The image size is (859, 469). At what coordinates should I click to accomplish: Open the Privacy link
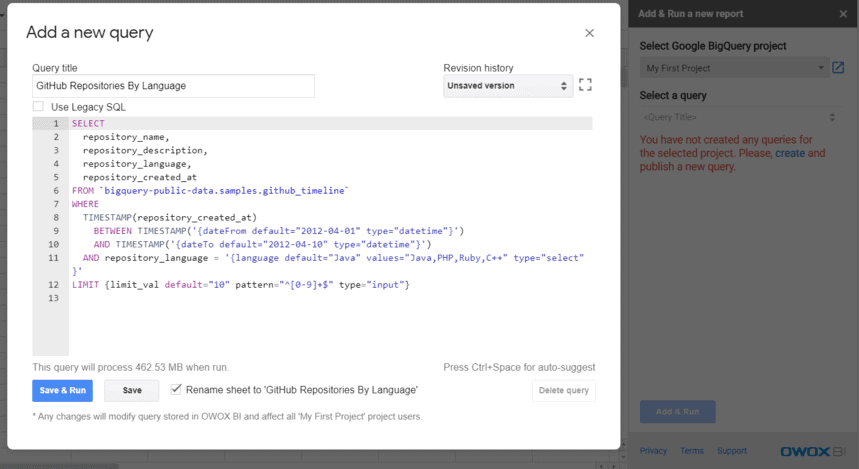[653, 451]
